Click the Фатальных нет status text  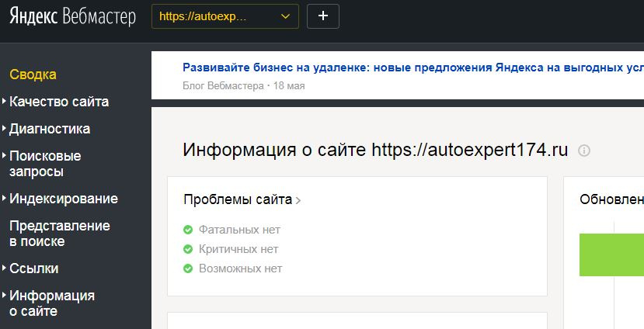(x=239, y=230)
